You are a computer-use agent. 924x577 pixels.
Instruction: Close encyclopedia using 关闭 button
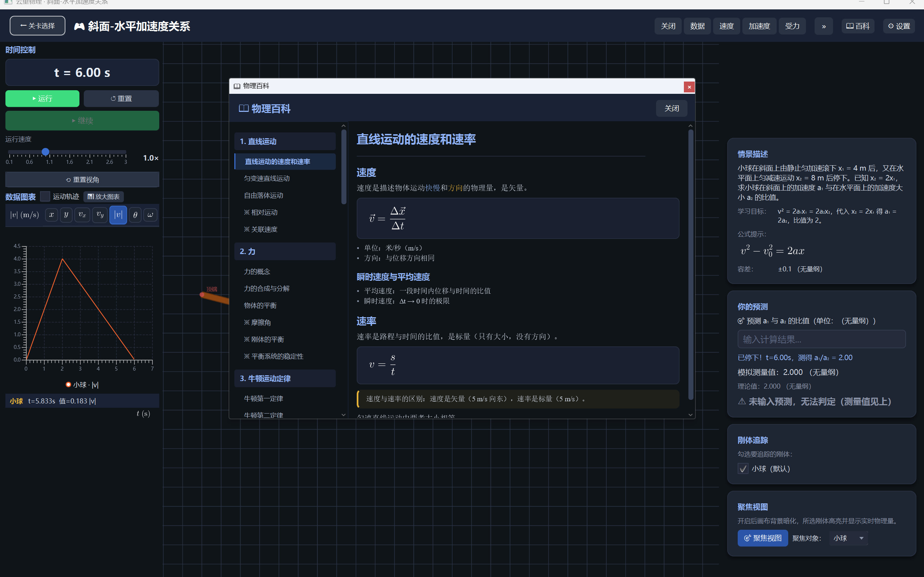(672, 108)
